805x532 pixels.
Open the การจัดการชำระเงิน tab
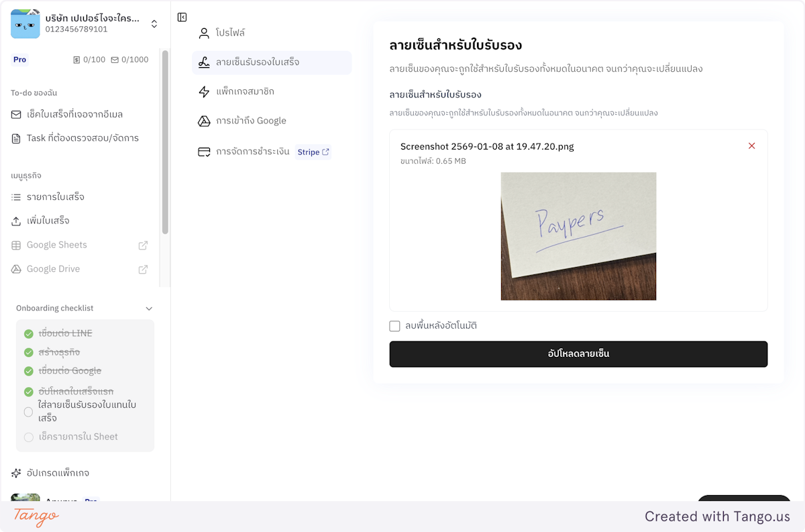pos(253,152)
